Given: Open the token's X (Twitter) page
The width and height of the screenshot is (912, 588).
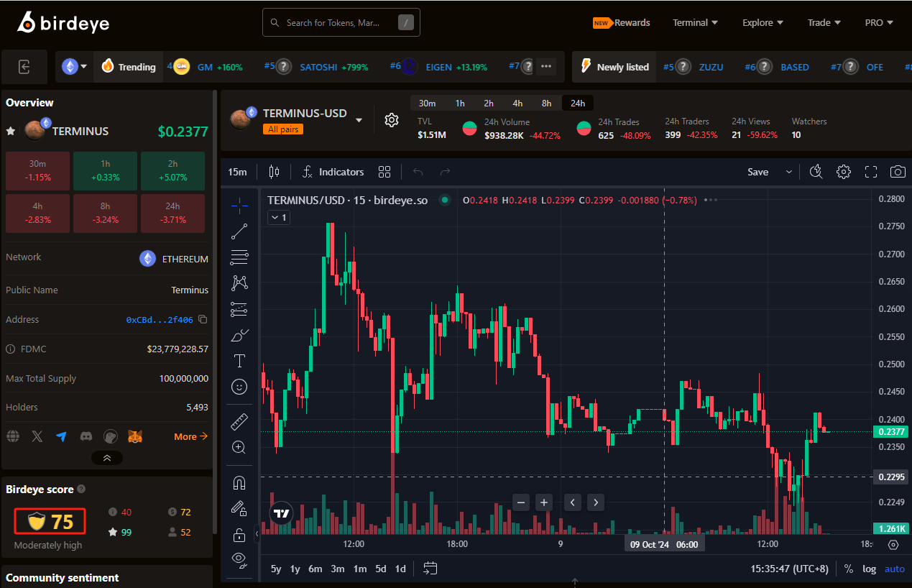Looking at the screenshot, I should tap(37, 436).
